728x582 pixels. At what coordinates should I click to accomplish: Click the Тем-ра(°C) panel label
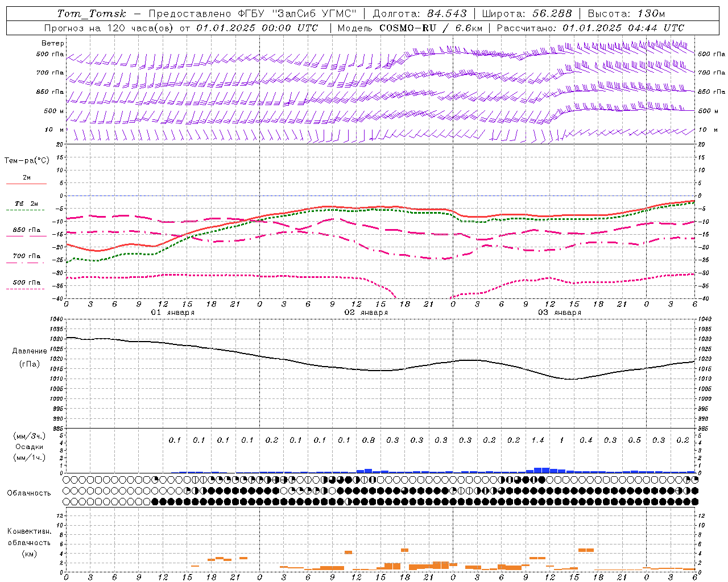27,161
